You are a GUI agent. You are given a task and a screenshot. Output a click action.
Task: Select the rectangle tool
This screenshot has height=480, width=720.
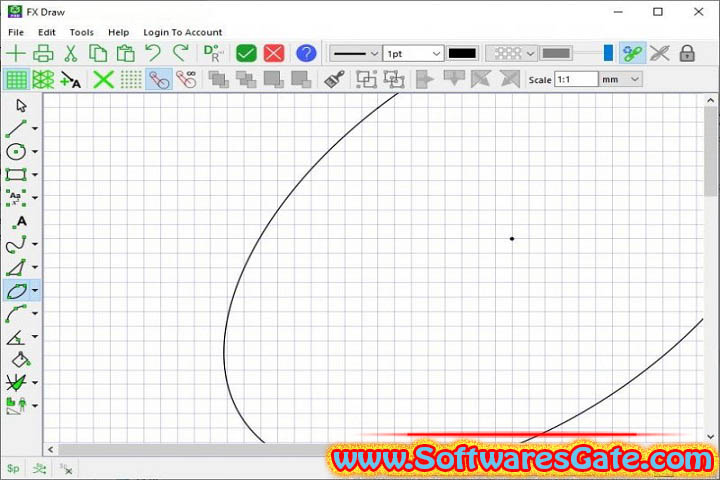tap(16, 175)
